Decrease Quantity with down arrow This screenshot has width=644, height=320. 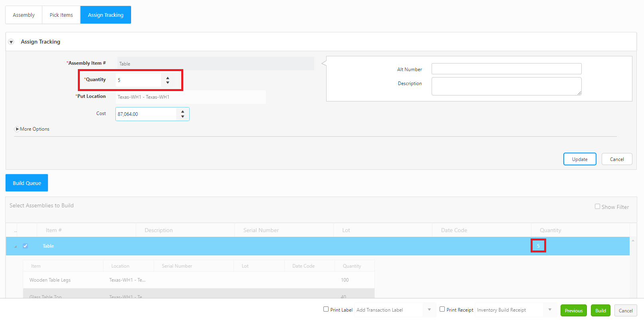[168, 83]
